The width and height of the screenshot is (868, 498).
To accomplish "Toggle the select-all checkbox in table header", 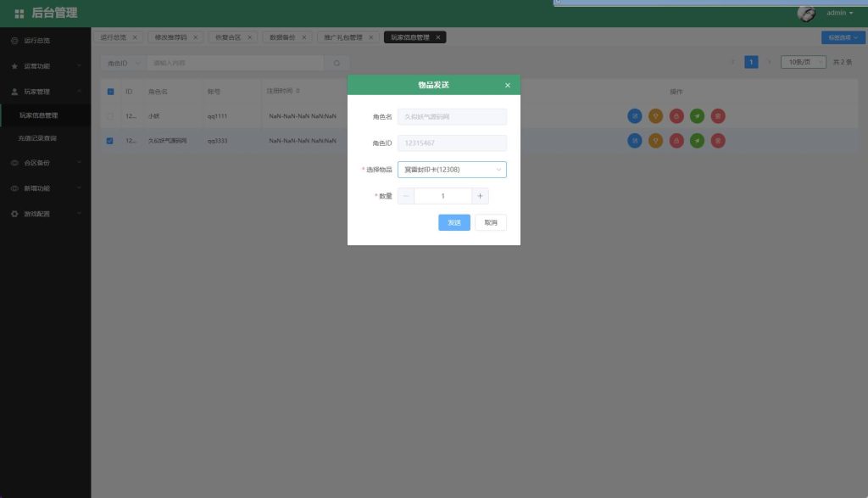I will pyautogui.click(x=110, y=92).
